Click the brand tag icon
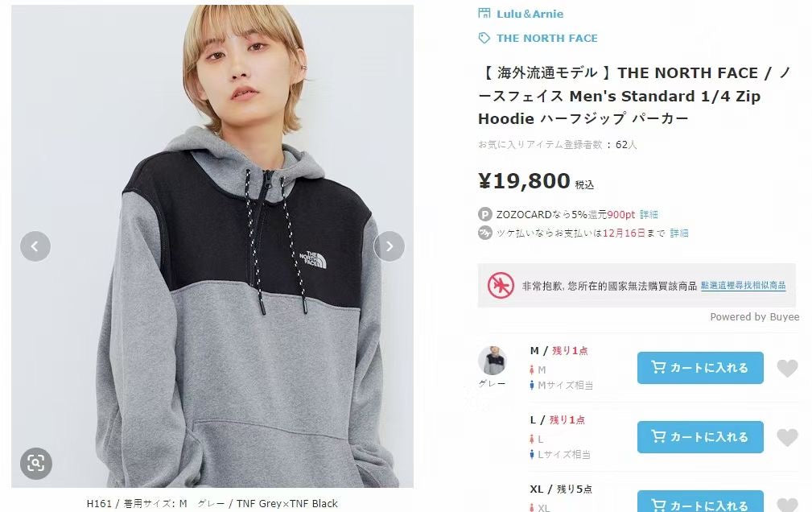This screenshot has height=512, width=812. [x=484, y=38]
